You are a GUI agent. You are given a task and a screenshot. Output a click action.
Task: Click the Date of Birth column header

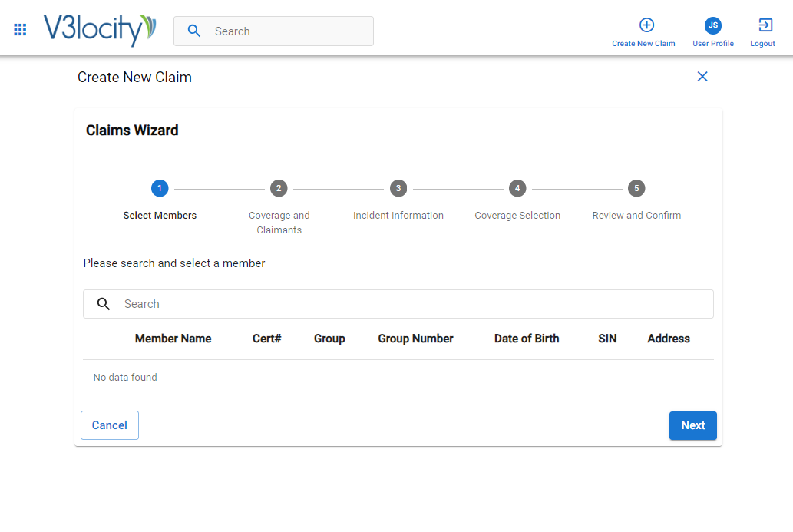click(x=527, y=339)
